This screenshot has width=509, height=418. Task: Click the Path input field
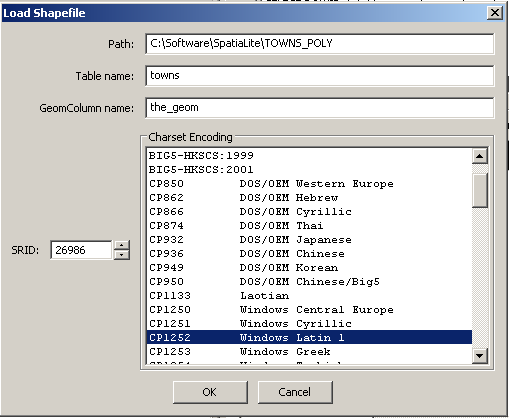(320, 44)
